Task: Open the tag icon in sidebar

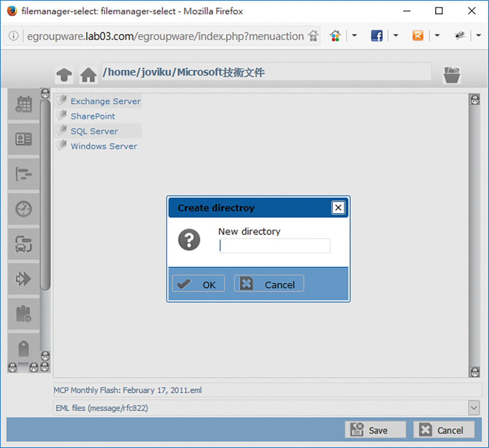Action: [23, 348]
